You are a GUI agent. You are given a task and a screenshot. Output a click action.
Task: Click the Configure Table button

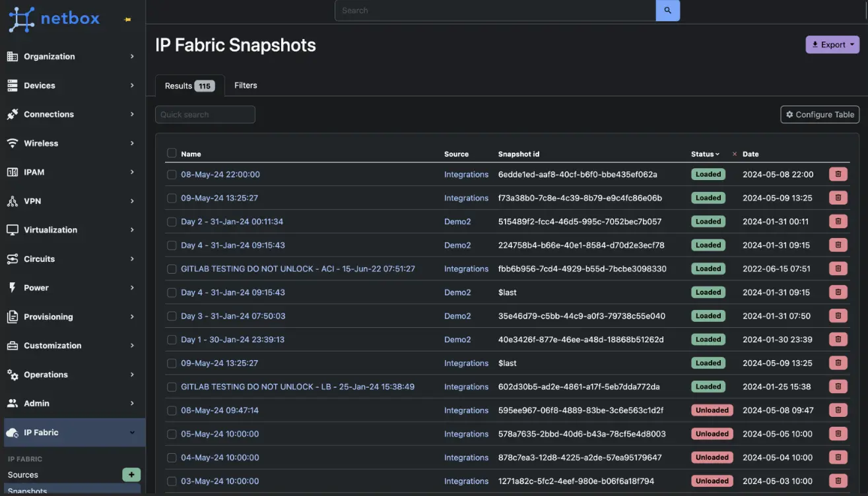pyautogui.click(x=819, y=115)
